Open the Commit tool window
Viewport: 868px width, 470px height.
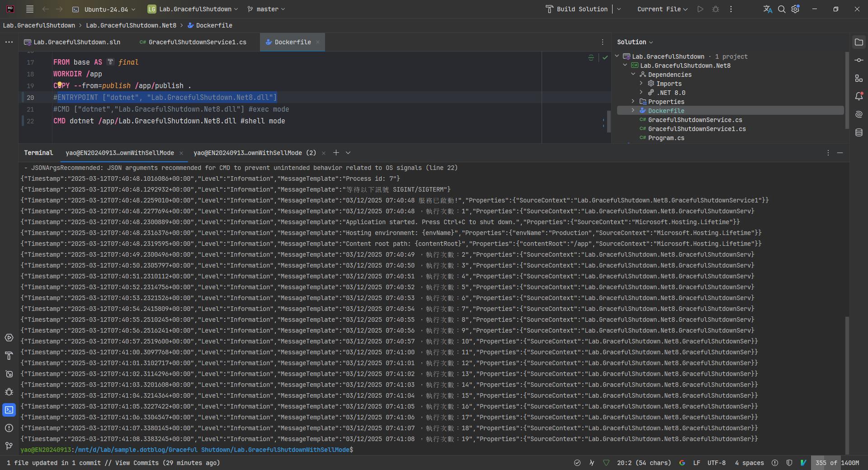pyautogui.click(x=859, y=60)
